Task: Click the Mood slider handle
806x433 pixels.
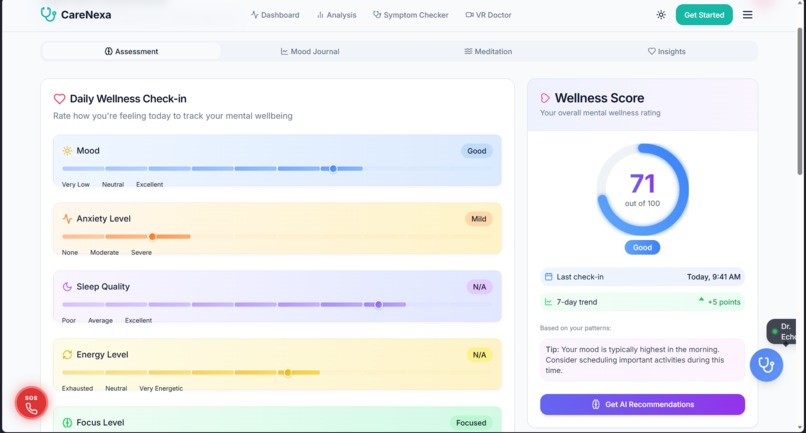Action: coord(333,169)
